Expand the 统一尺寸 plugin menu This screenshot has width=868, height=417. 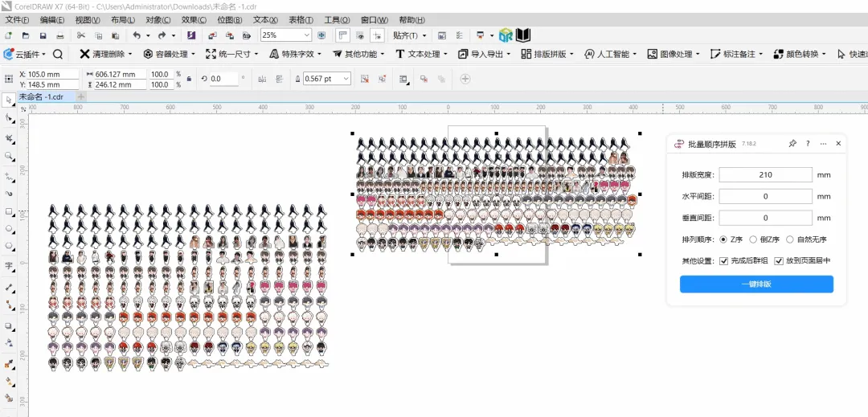click(232, 54)
